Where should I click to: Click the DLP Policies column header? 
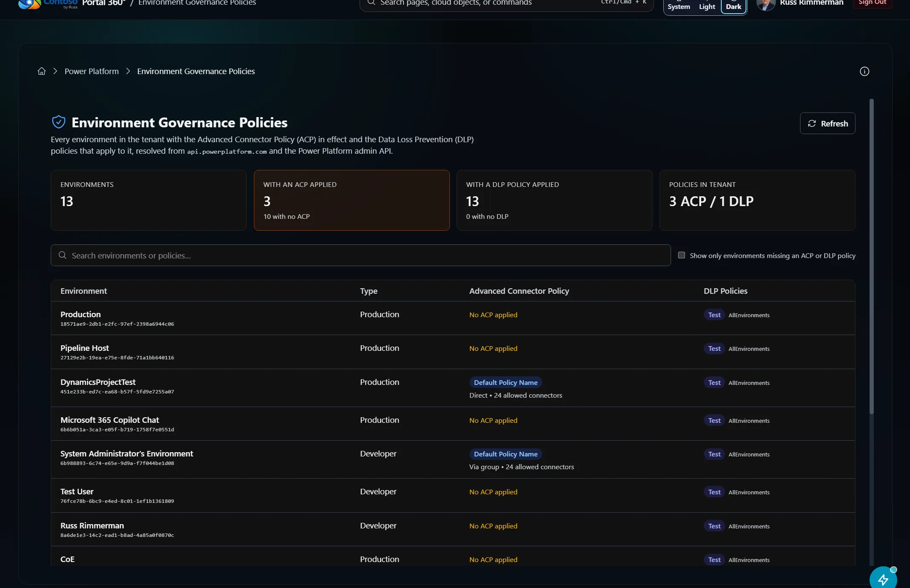pyautogui.click(x=725, y=291)
